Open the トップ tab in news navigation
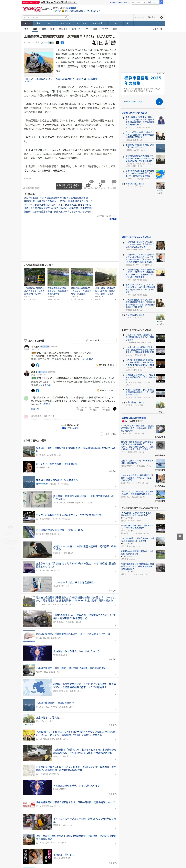This screenshot has width=186, height=868. pyautogui.click(x=27, y=24)
